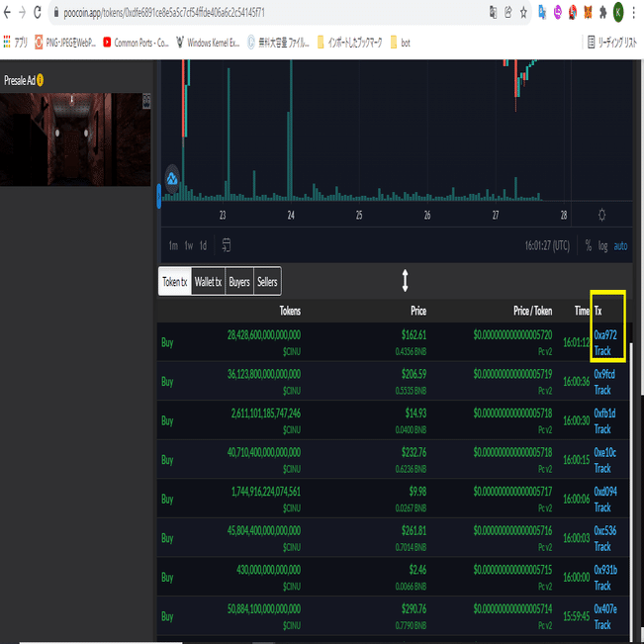Expand the imported bookmarks folder

coord(349,43)
